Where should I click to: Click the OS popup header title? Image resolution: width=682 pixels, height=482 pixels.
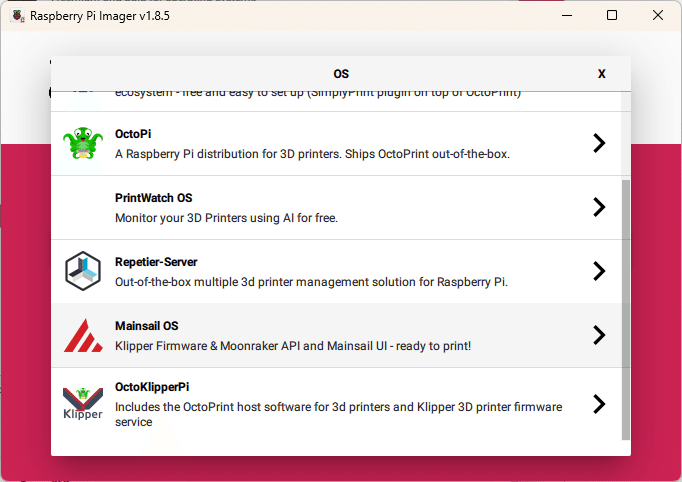coord(341,74)
